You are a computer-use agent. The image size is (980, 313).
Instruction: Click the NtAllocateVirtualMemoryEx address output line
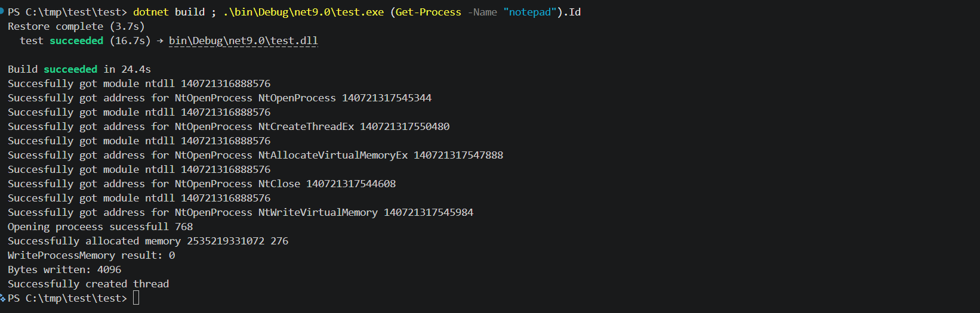tap(255, 155)
